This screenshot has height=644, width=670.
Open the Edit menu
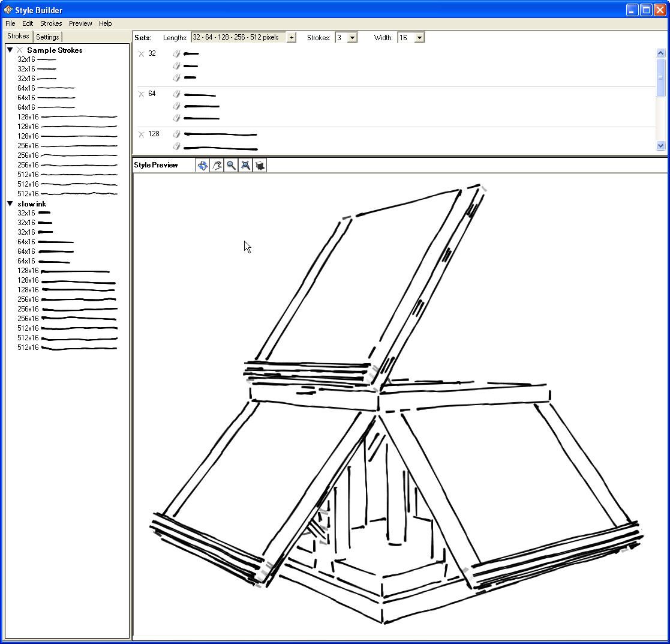pyautogui.click(x=28, y=23)
